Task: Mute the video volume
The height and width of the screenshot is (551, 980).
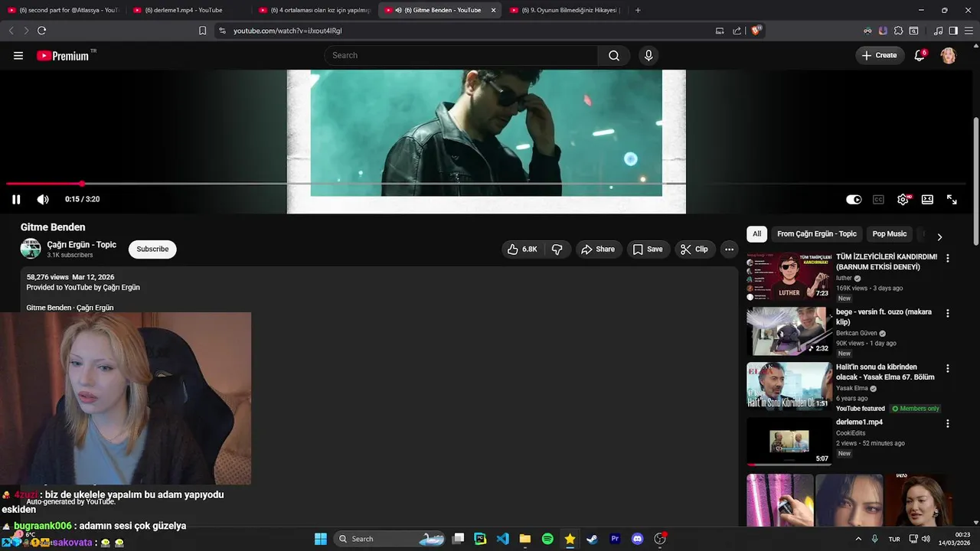Action: [43, 199]
